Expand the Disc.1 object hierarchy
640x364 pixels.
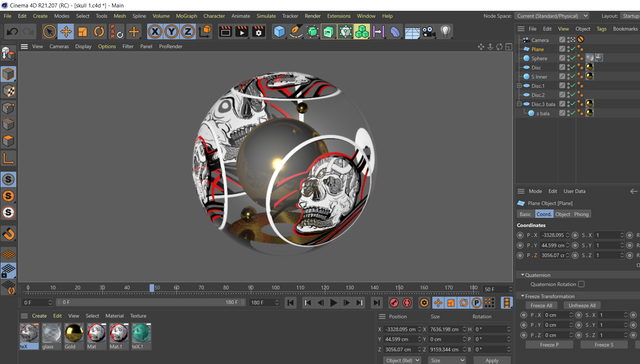[519, 86]
